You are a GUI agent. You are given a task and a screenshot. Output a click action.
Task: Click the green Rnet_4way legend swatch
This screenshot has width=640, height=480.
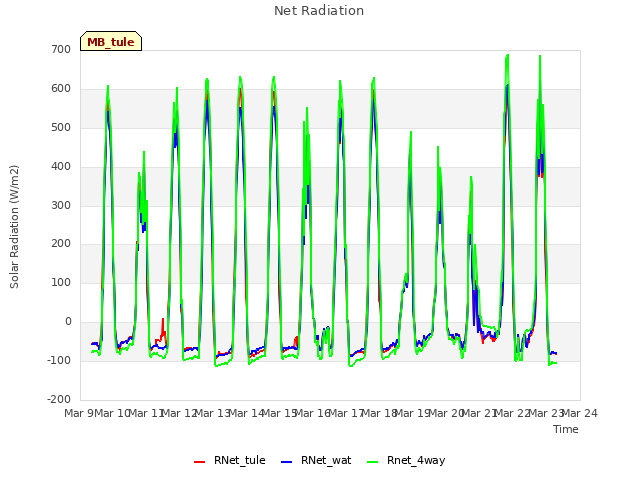click(x=373, y=462)
